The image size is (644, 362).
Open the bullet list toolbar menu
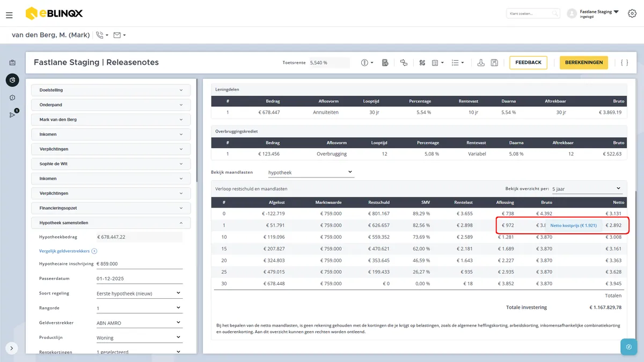458,63
